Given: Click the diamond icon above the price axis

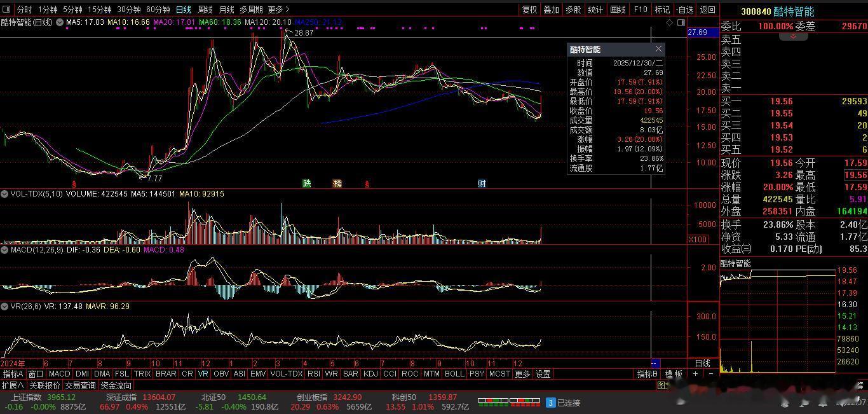Looking at the screenshot, I should click(x=669, y=23).
